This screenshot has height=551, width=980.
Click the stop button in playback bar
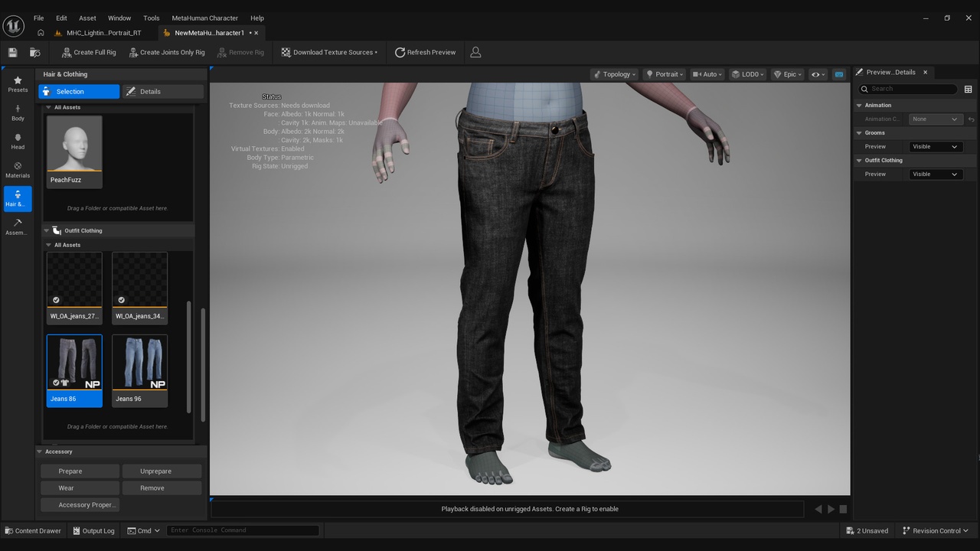pyautogui.click(x=843, y=509)
